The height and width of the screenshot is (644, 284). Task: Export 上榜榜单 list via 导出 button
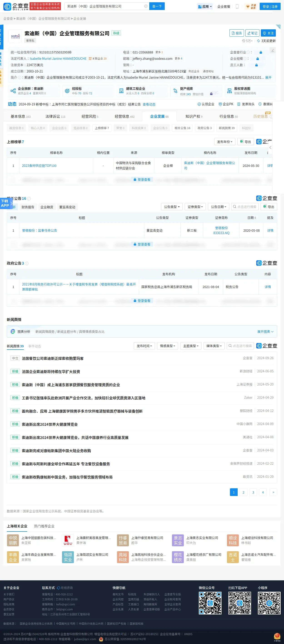[246, 142]
